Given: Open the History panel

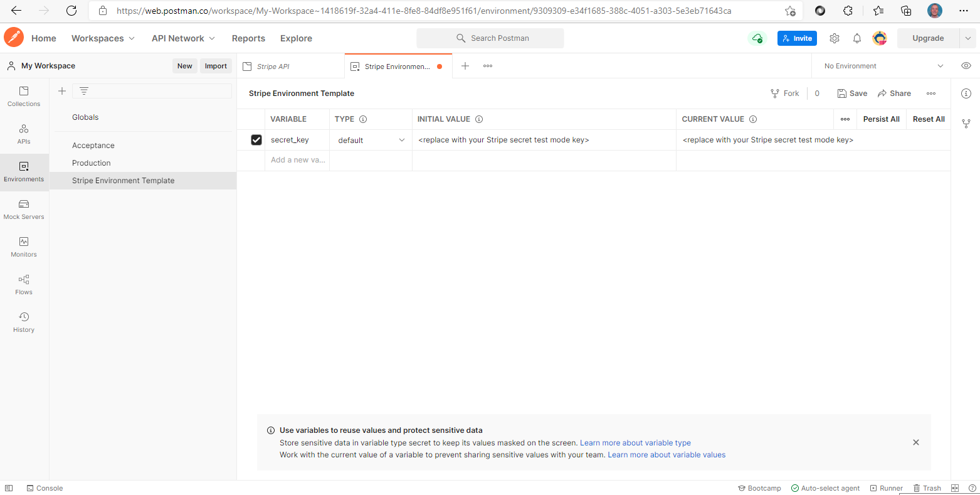Looking at the screenshot, I should click(23, 321).
